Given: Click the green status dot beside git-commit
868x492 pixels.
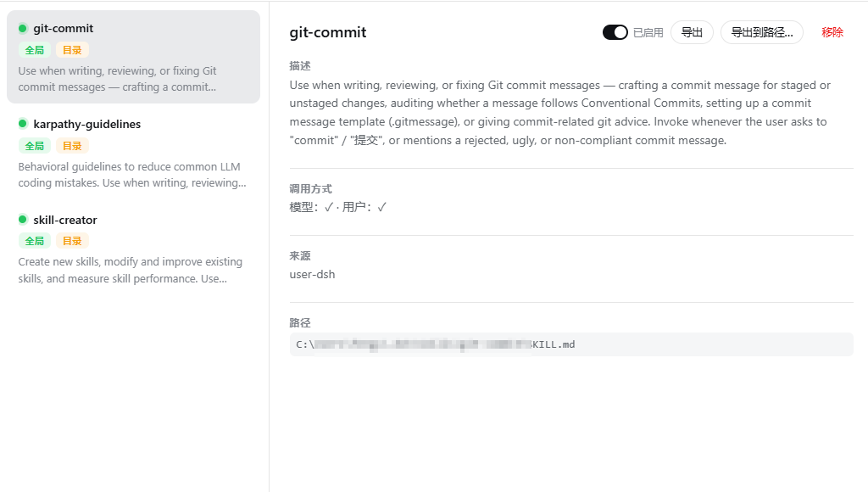Looking at the screenshot, I should 23,28.
